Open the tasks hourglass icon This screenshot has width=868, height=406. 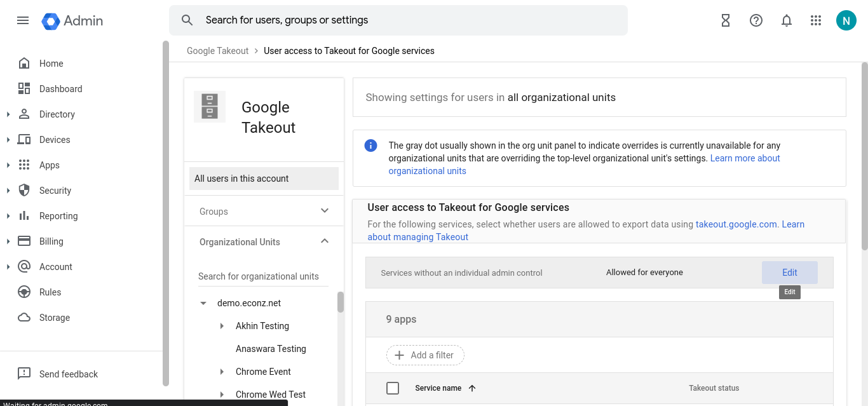tap(726, 20)
